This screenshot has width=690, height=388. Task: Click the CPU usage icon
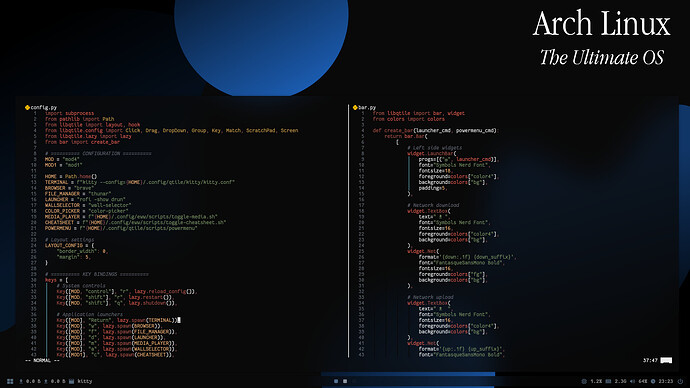(x=584, y=381)
